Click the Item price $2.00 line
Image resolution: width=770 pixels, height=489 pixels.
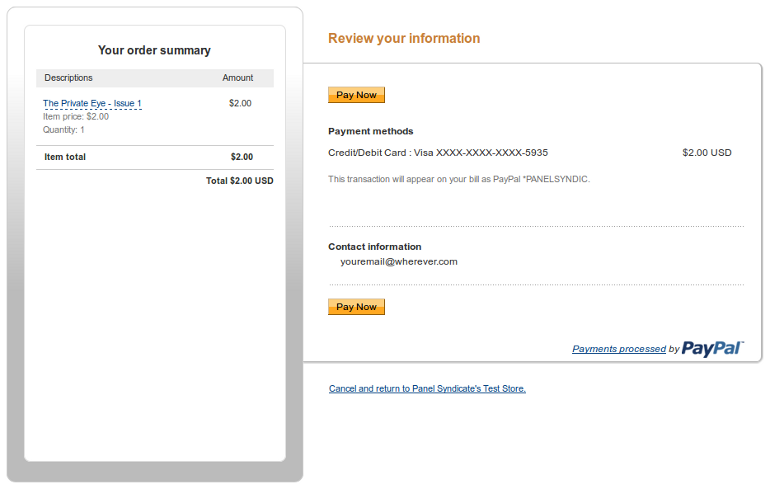click(76, 116)
